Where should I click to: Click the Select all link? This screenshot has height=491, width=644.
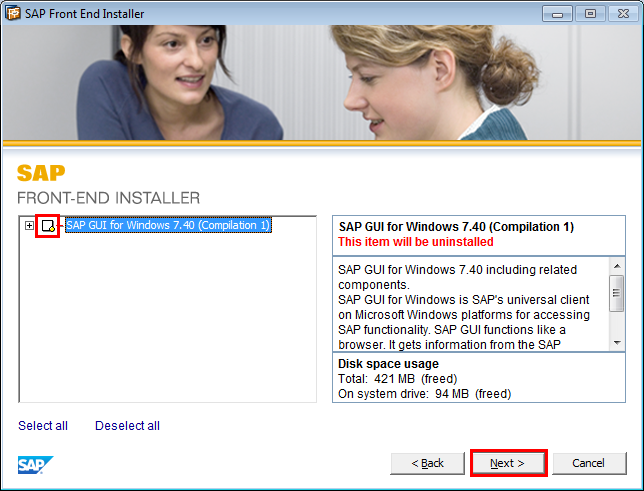tap(43, 426)
